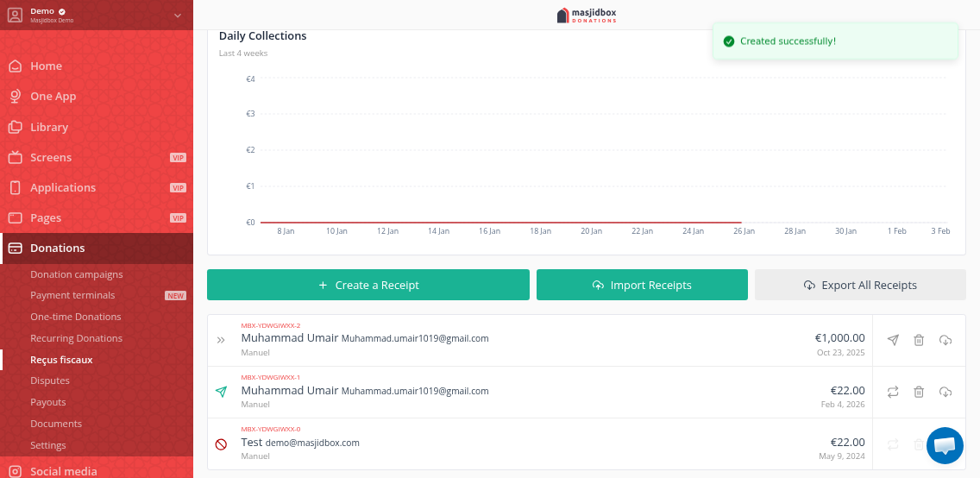Open Donation campaigns submenu
This screenshot has width=980, height=478.
tap(76, 274)
